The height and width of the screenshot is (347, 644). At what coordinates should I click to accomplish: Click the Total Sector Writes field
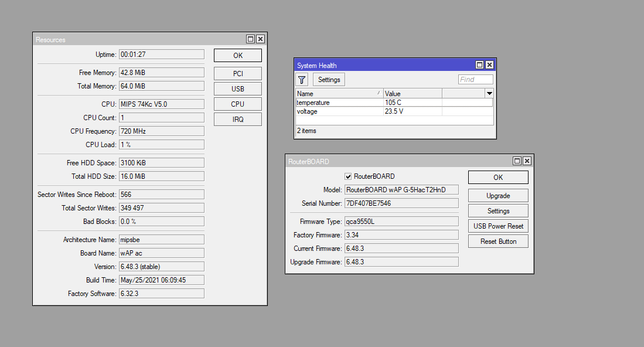[x=161, y=207]
